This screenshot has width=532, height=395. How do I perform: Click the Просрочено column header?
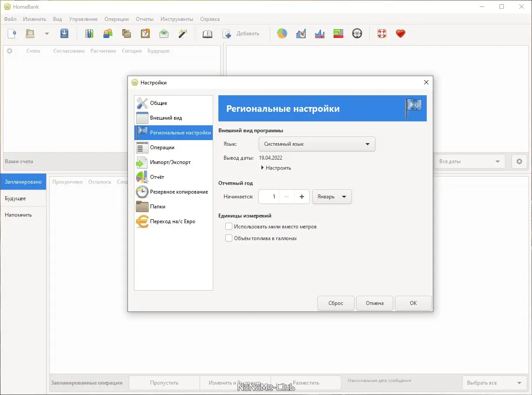point(67,182)
